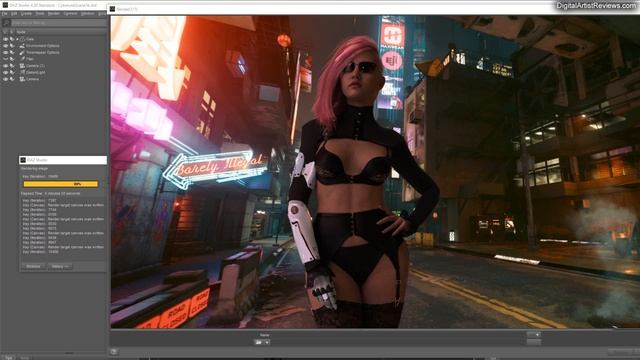The image size is (640, 360).
Task: Click the Elapsed Time text in rendering dialog
Action: point(51,193)
